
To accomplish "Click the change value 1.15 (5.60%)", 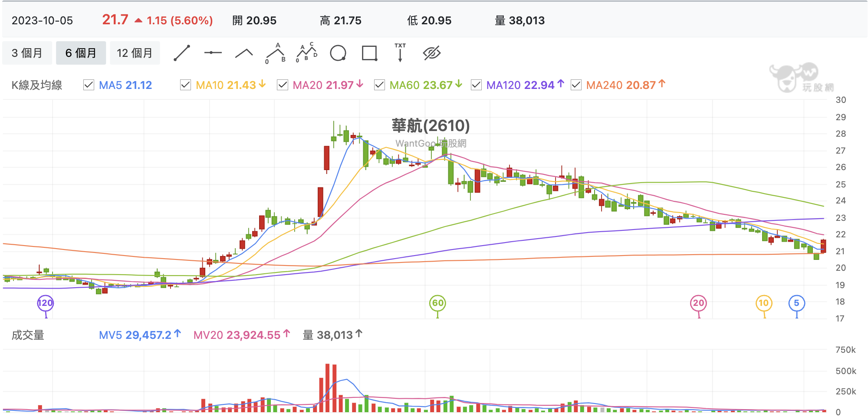I will 180,20.
